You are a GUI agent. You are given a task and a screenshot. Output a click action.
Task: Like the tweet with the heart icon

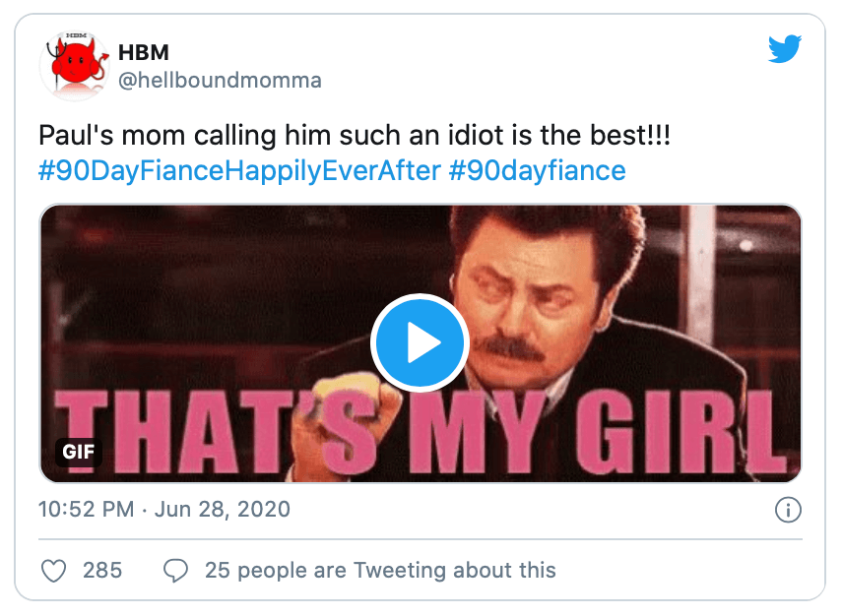point(56,570)
